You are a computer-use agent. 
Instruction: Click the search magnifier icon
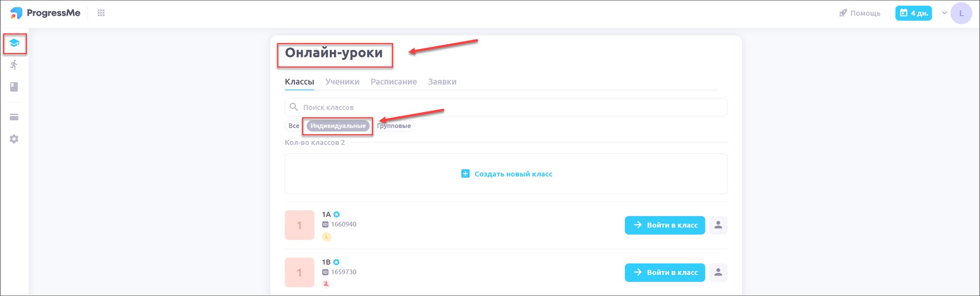[x=294, y=107]
